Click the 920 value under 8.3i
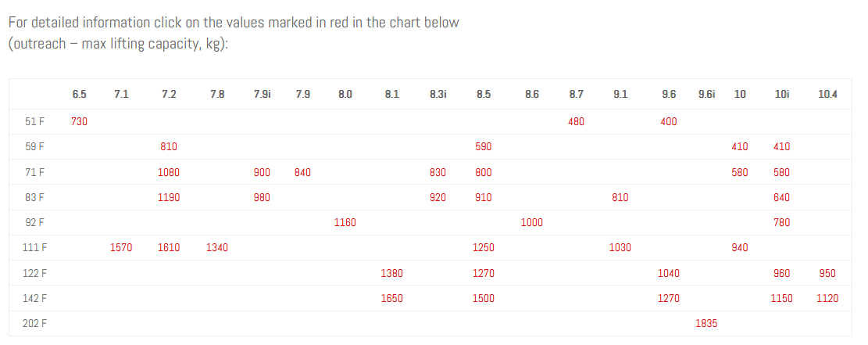 (438, 197)
